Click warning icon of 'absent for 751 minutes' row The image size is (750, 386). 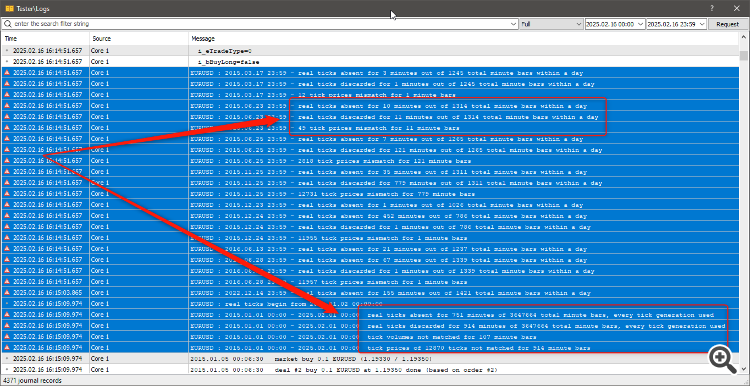point(7,315)
